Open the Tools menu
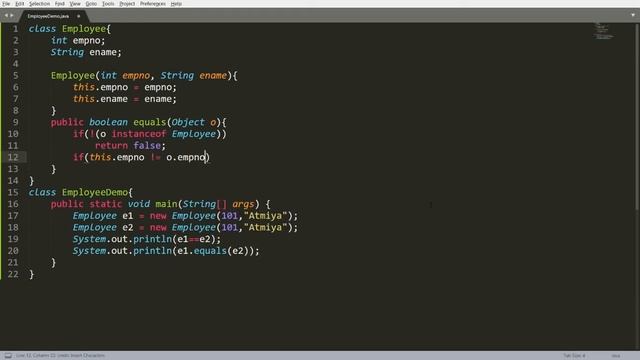The width and height of the screenshot is (640, 360). point(108,4)
